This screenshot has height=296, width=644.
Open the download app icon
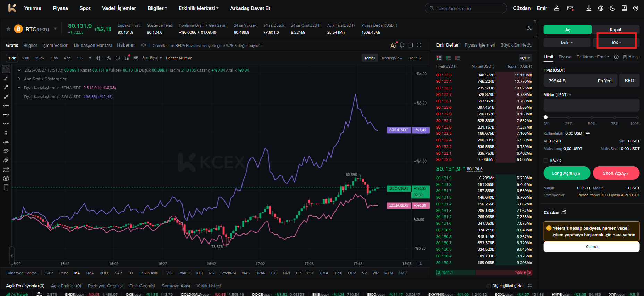(589, 8)
